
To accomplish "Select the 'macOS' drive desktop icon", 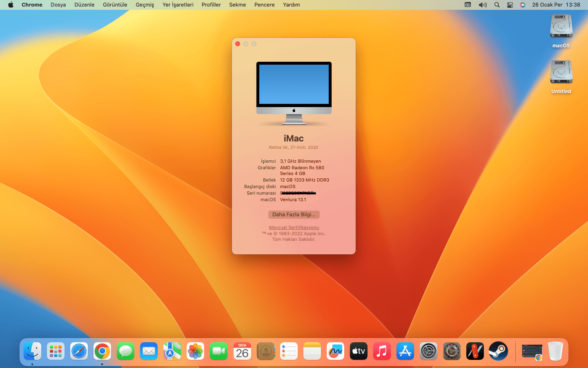I will (561, 27).
